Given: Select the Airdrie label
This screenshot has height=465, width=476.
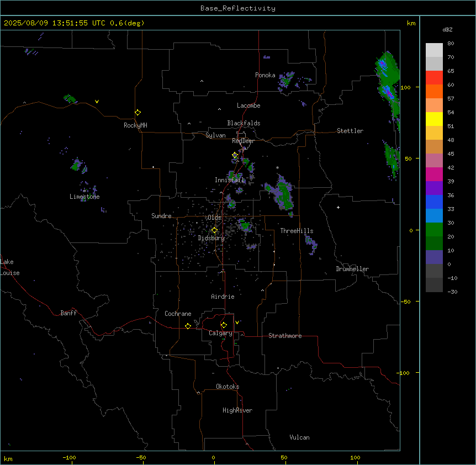Looking at the screenshot, I should [x=223, y=297].
